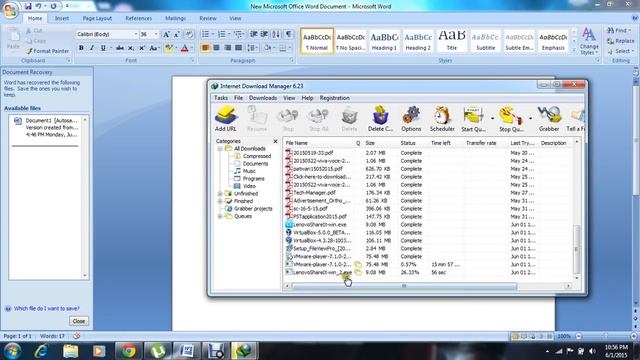Screen dimensions: 640x360
Task: Open Stop Queue dropdown arrow in IDM
Action: pyautogui.click(x=530, y=118)
